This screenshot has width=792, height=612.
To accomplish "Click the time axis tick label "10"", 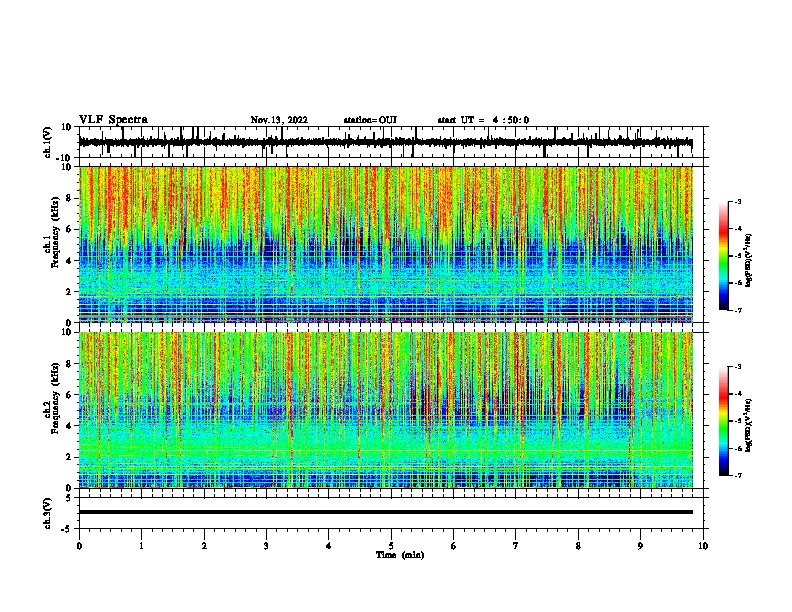I will pos(703,546).
